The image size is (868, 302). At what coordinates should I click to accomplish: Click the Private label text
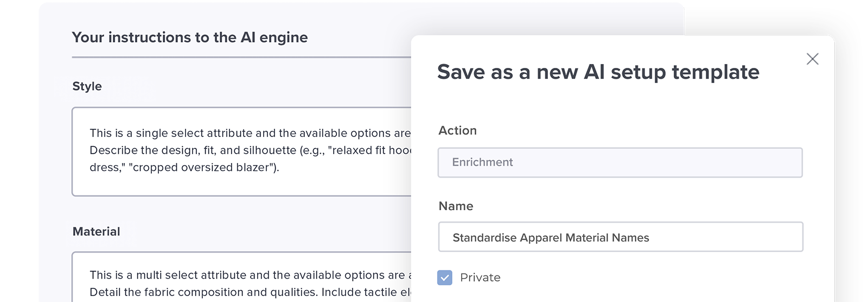tap(480, 278)
